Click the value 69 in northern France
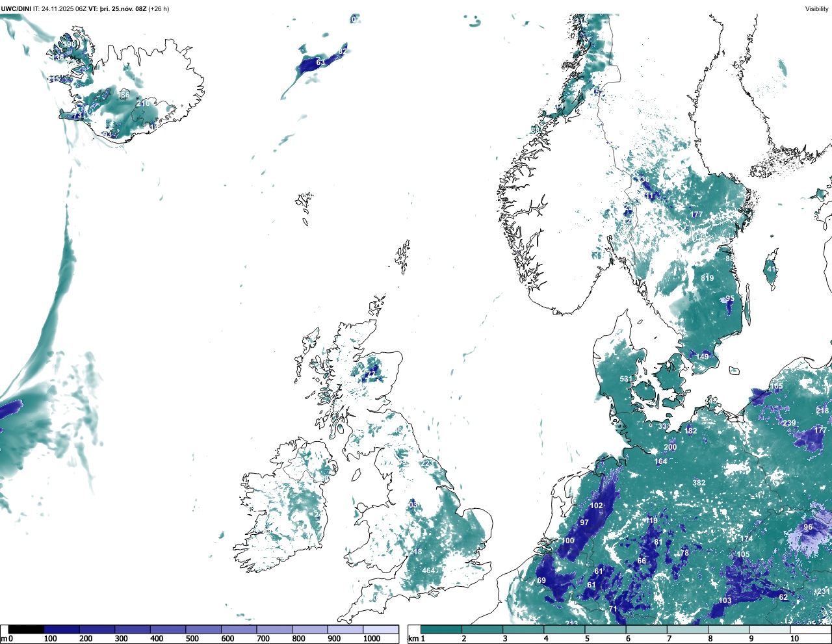 tap(541, 580)
